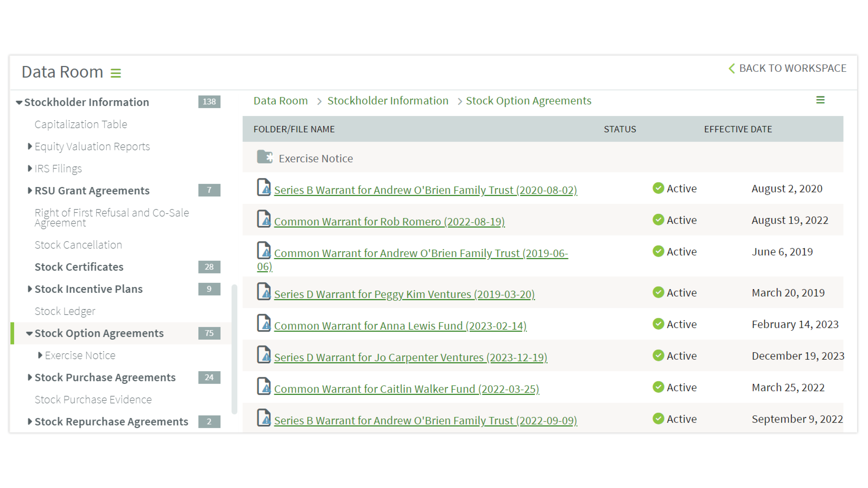
Task: Go to Stockholder Information breadcrumb
Action: [388, 101]
